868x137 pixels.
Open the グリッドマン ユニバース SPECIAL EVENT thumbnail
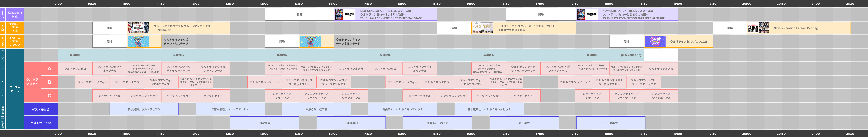(x=482, y=28)
